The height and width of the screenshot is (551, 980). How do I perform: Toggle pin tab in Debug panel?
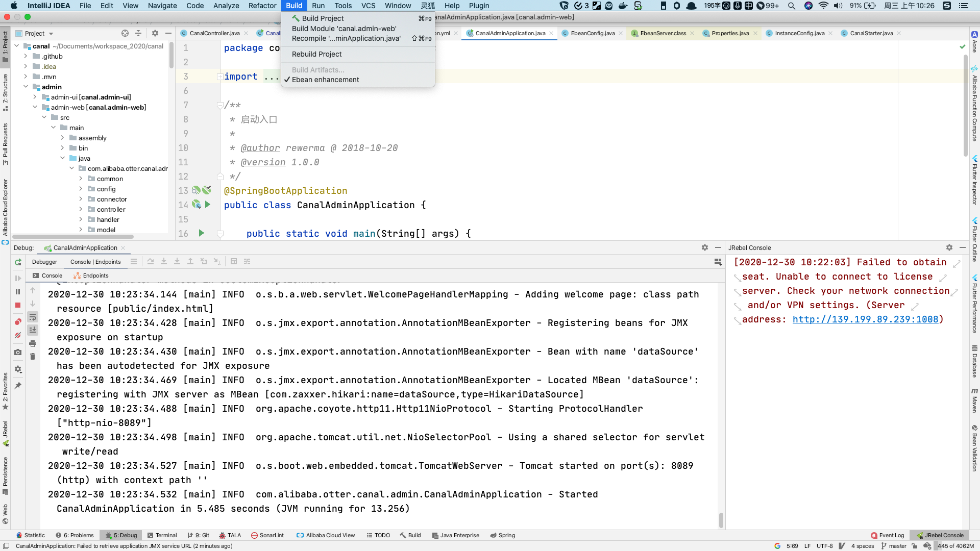[18, 386]
